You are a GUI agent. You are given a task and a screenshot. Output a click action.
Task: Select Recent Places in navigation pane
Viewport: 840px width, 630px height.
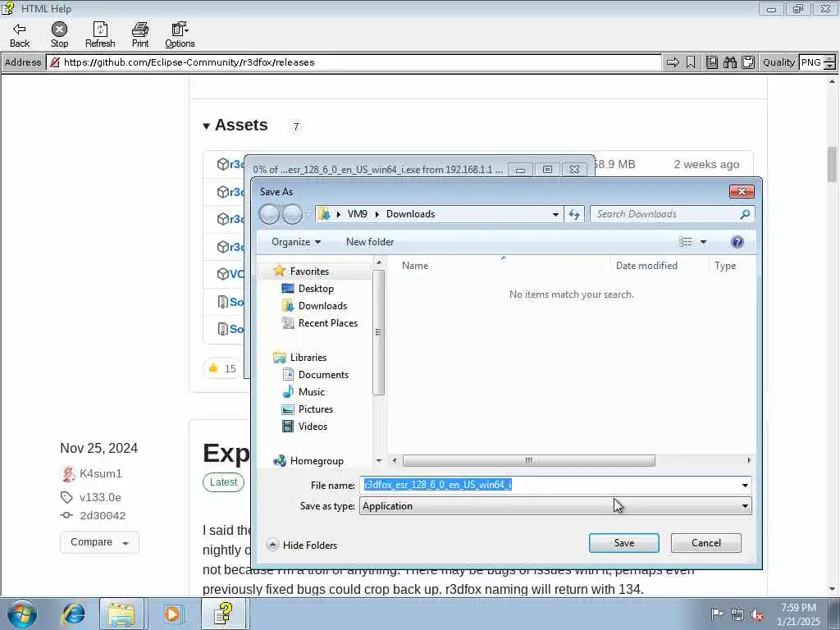click(328, 323)
